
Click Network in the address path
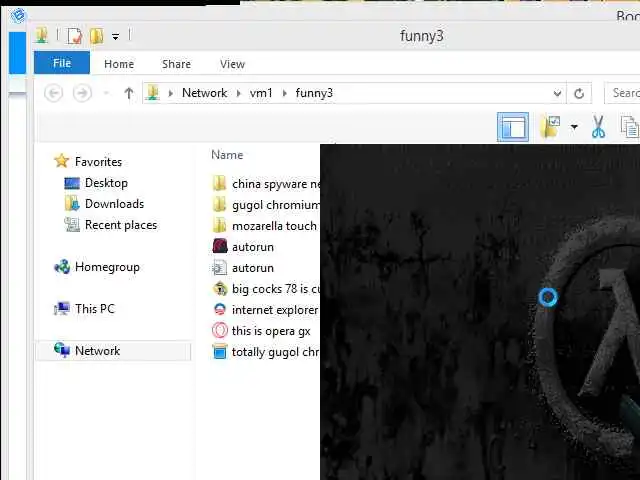pos(204,93)
